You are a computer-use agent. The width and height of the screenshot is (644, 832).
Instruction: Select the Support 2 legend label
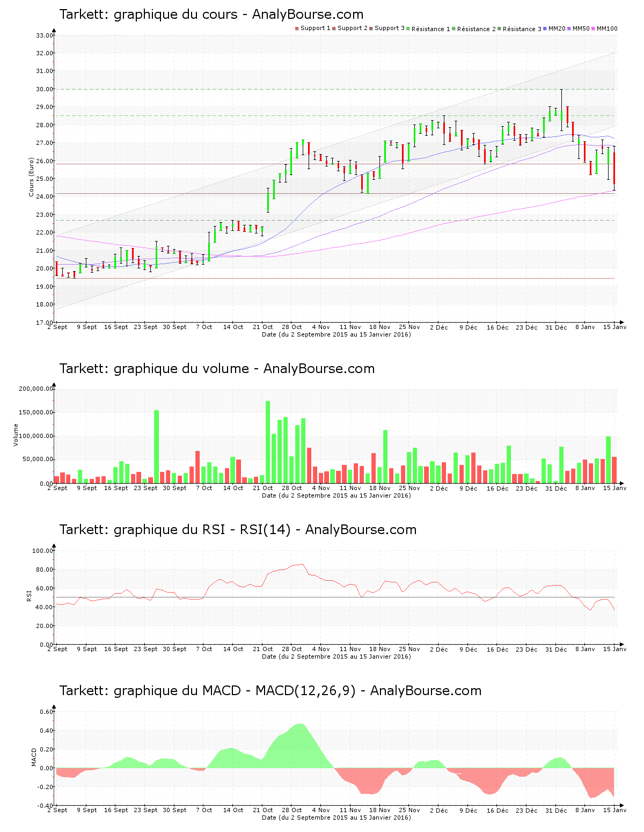(x=353, y=28)
